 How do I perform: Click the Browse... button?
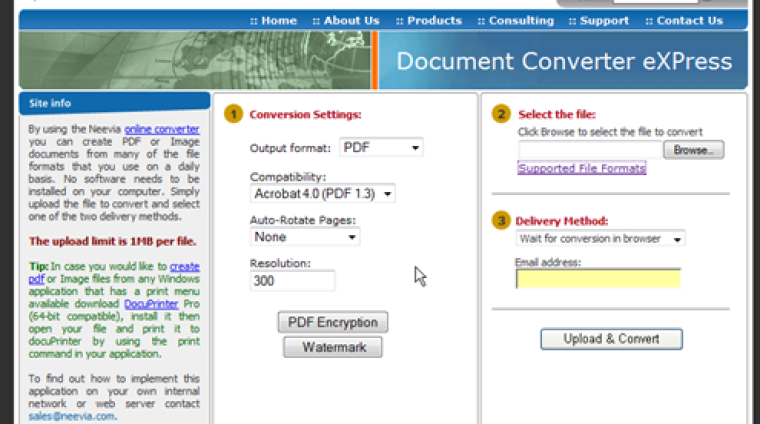[694, 150]
